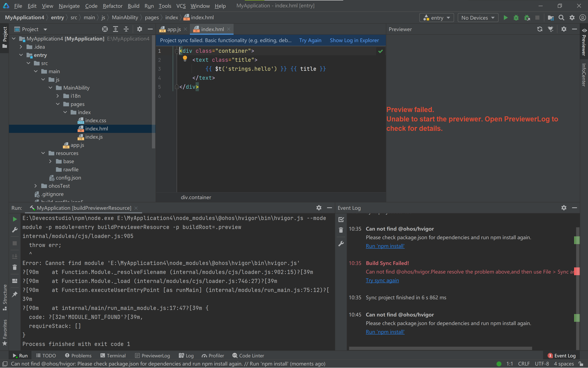Collapse the entry module folder
This screenshot has height=368, width=588.
[x=21, y=55]
